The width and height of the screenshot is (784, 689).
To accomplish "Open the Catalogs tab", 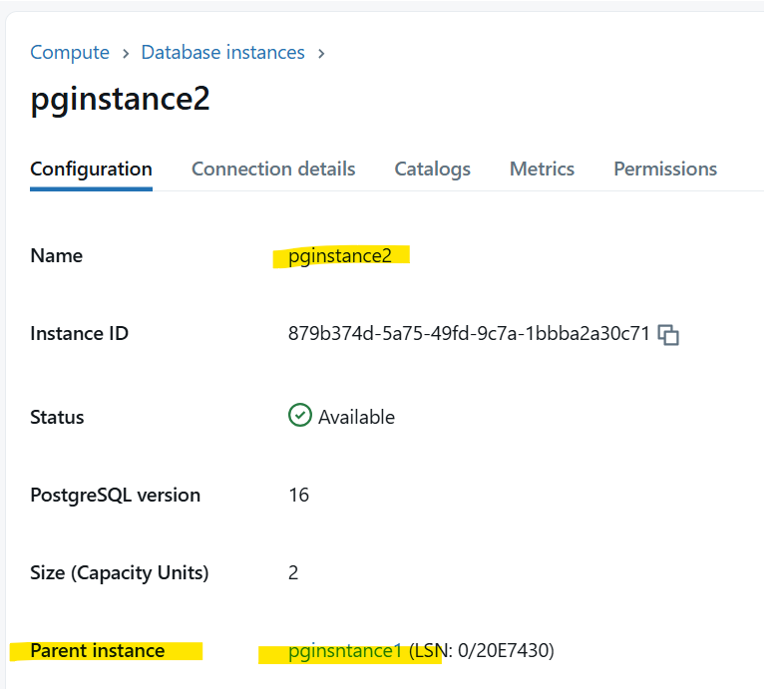I will tap(433, 170).
